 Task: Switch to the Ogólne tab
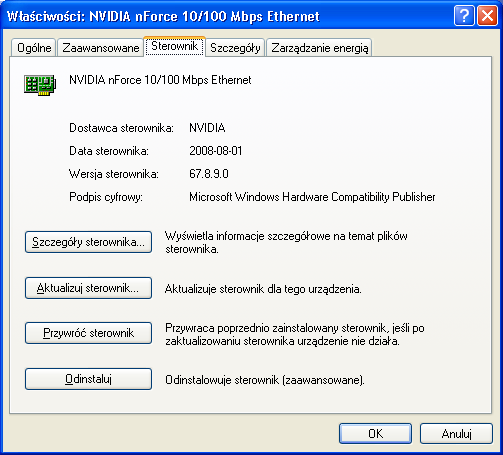tap(34, 48)
